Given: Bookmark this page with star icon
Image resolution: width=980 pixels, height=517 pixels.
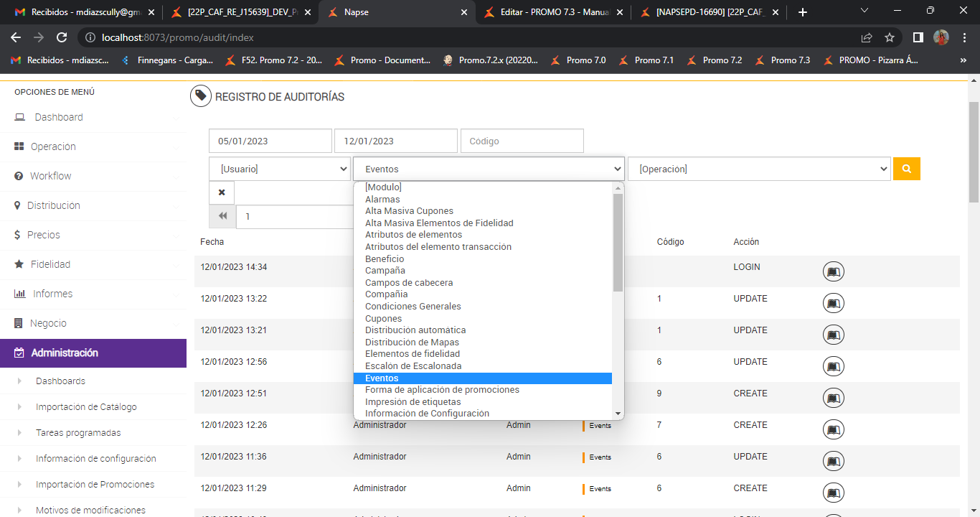Looking at the screenshot, I should (x=890, y=37).
